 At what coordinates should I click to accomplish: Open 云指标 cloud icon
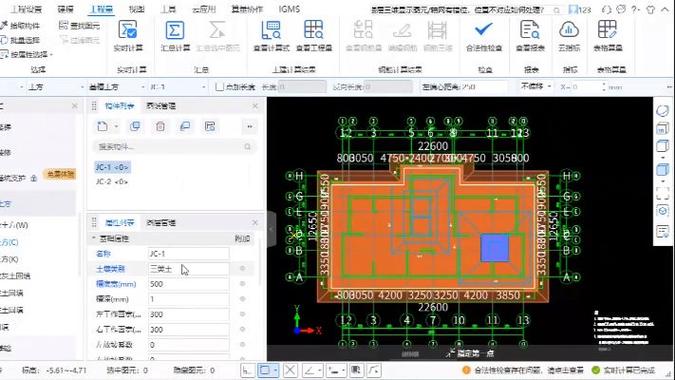point(569,37)
